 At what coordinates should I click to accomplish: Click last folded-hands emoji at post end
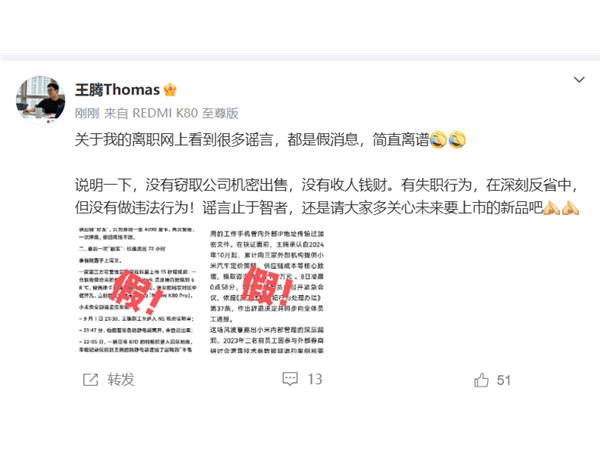[x=570, y=208]
